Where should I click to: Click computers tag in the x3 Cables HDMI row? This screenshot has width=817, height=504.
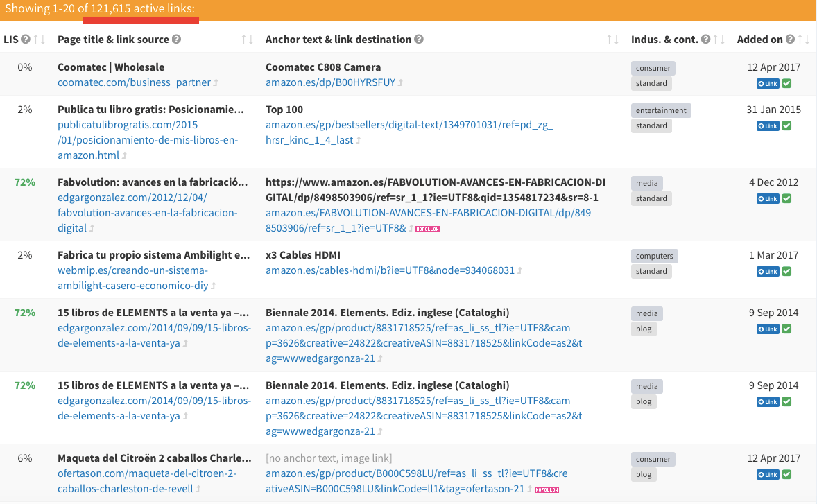pos(654,256)
